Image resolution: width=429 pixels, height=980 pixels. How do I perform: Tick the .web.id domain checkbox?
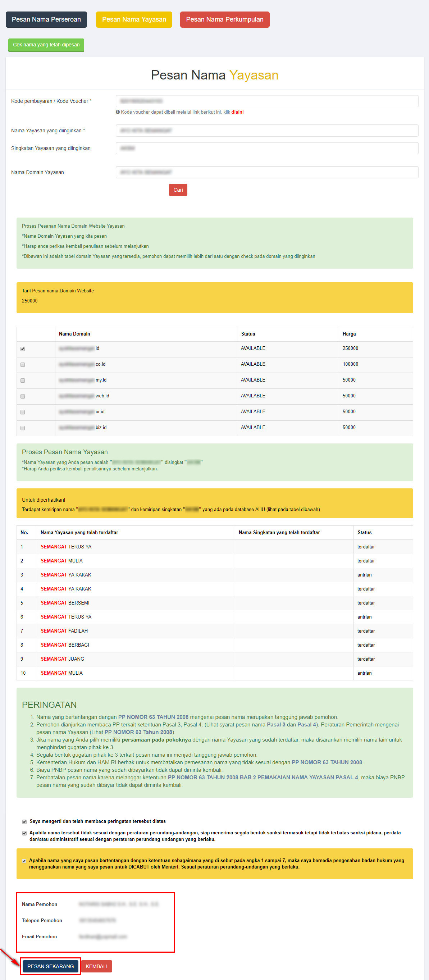pos(23,396)
